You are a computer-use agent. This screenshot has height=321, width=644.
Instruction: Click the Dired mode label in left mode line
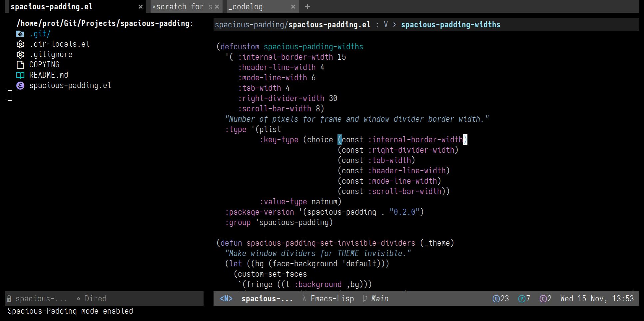95,299
